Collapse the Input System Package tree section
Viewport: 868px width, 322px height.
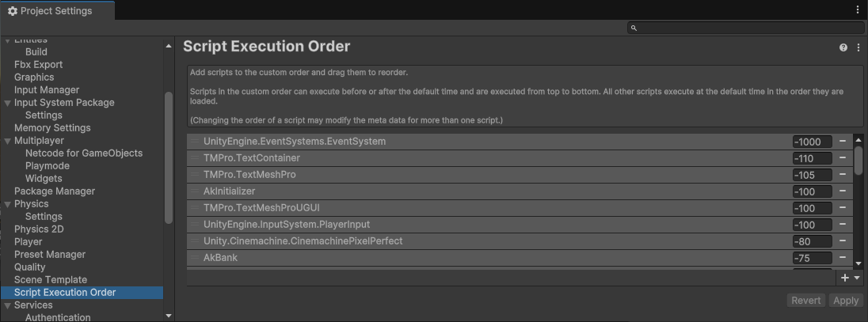pyautogui.click(x=8, y=103)
